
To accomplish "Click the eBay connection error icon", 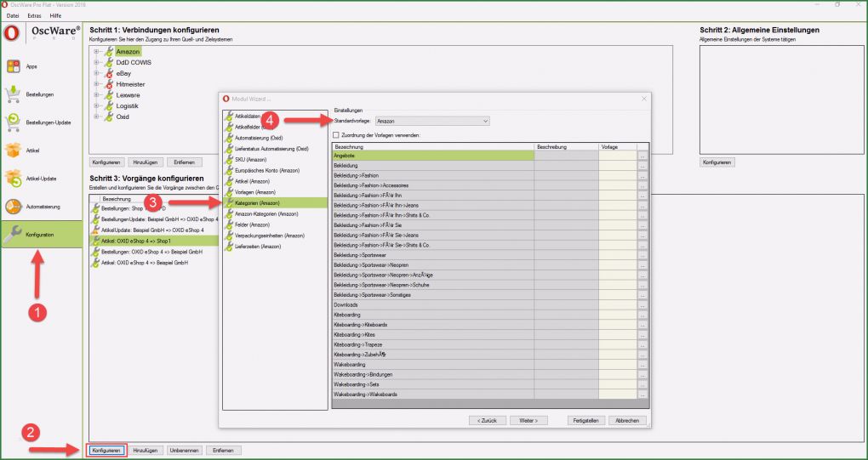I will [x=108, y=74].
